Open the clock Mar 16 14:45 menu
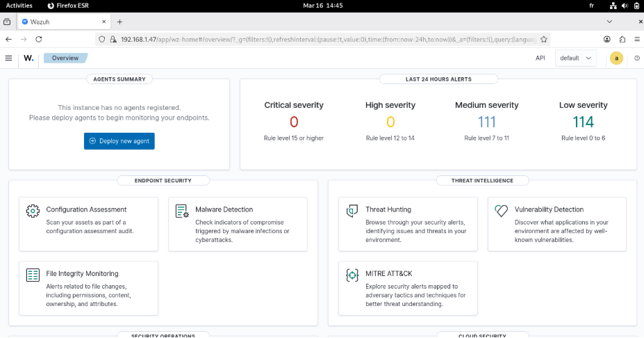The height and width of the screenshot is (338, 644). pos(323,6)
